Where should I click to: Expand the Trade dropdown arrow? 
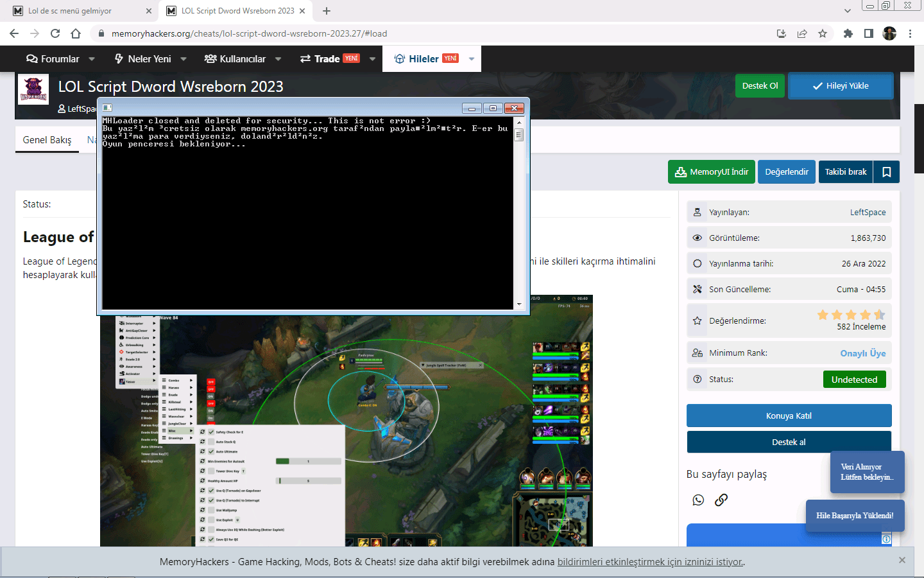[372, 59]
